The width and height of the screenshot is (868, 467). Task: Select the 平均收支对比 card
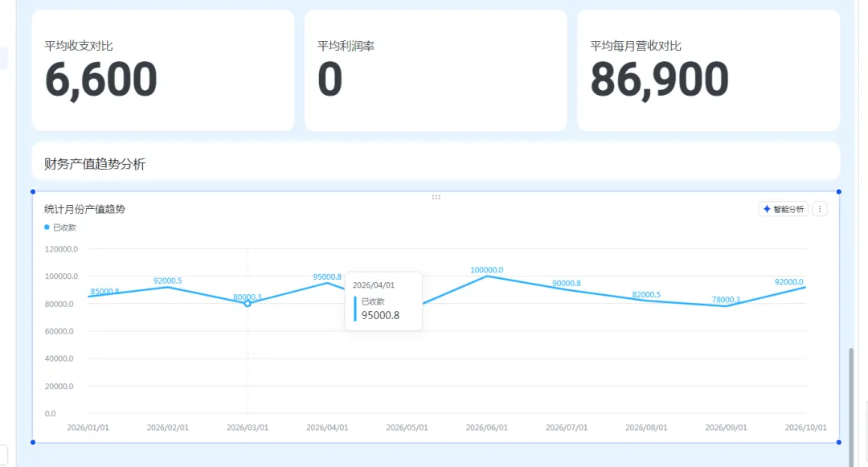coord(163,70)
